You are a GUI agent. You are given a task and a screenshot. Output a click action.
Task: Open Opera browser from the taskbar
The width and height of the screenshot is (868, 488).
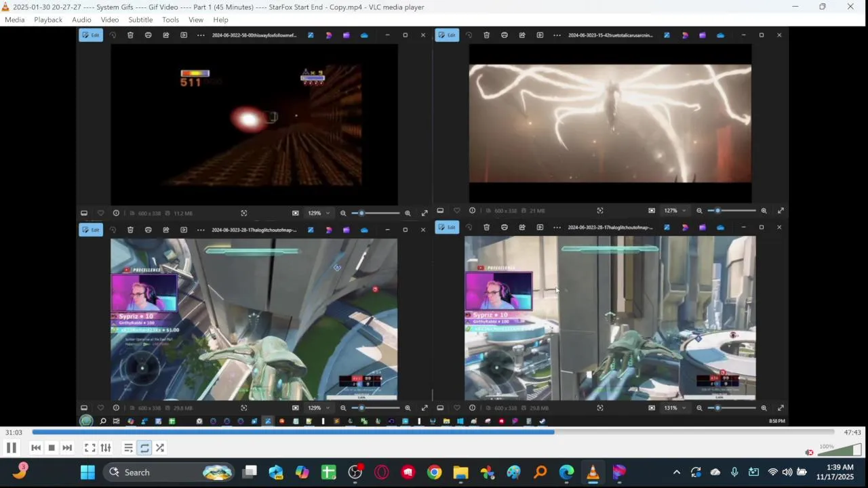pos(381,472)
